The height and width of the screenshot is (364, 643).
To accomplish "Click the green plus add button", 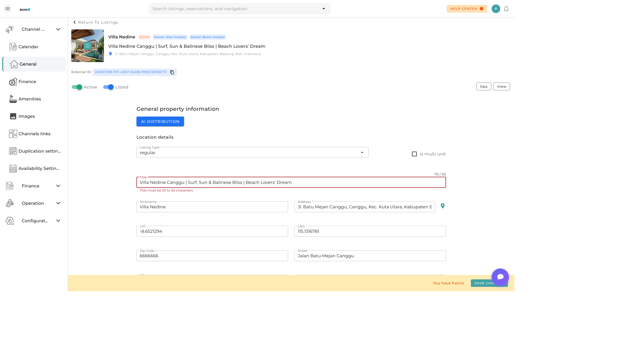I will (496, 9).
